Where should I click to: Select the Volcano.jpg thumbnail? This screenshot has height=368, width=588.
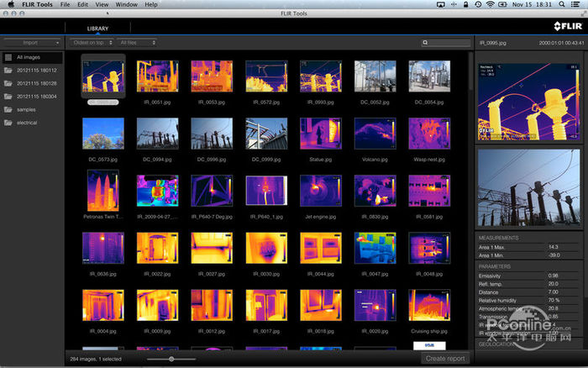[375, 133]
